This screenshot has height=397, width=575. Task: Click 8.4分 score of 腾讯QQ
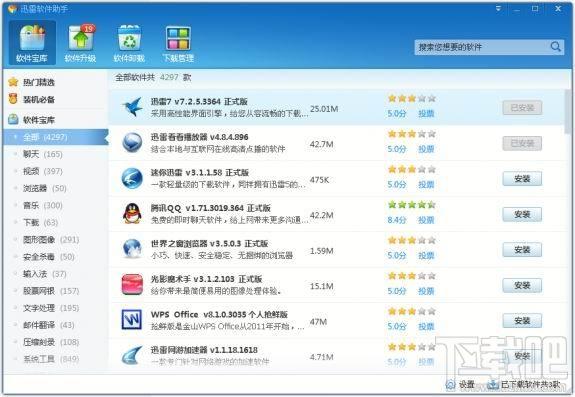397,220
